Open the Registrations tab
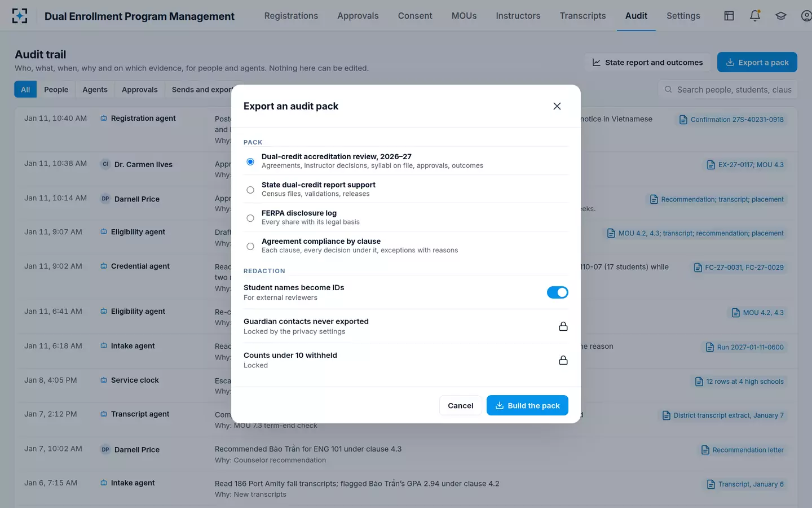The image size is (812, 508). (x=291, y=16)
